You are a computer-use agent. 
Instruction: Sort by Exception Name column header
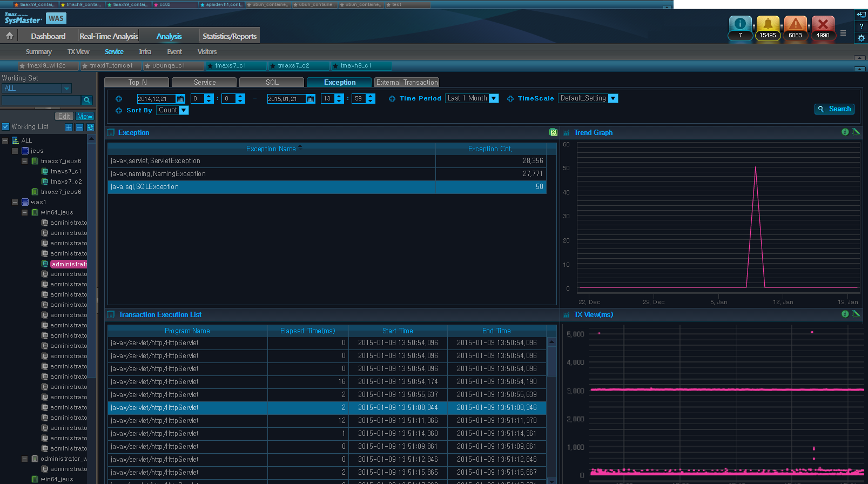(272, 149)
